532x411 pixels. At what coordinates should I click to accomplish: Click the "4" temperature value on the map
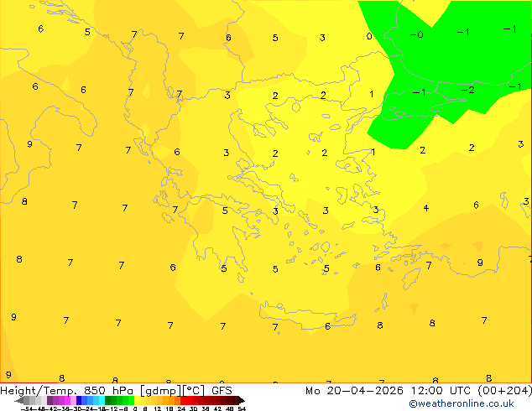click(426, 207)
